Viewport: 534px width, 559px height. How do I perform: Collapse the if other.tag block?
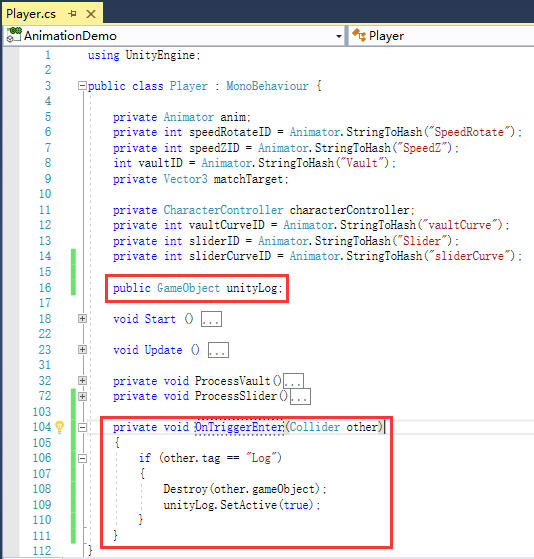coord(82,458)
